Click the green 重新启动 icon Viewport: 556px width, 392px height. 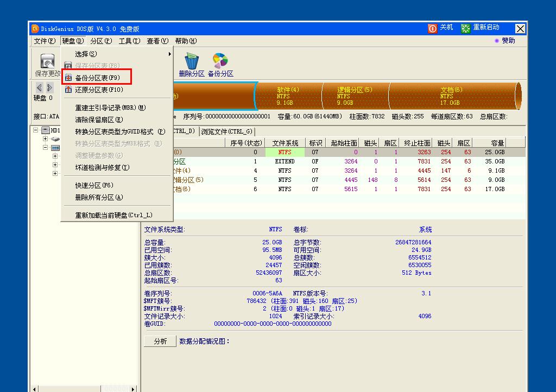pos(465,28)
